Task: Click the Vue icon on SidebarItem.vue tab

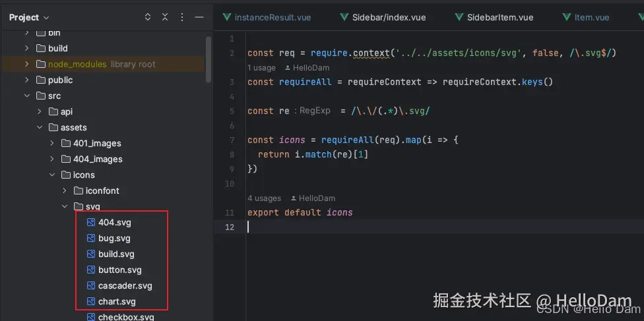Action: [459, 17]
